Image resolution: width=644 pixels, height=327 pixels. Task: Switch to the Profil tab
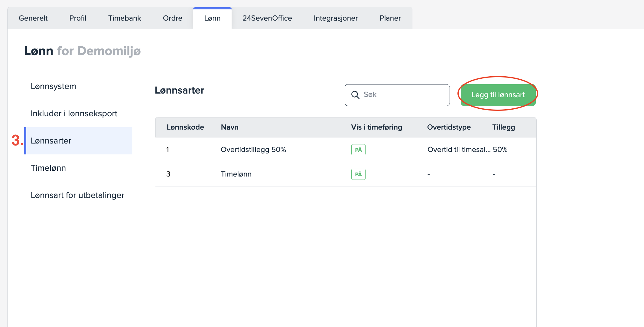pyautogui.click(x=78, y=18)
